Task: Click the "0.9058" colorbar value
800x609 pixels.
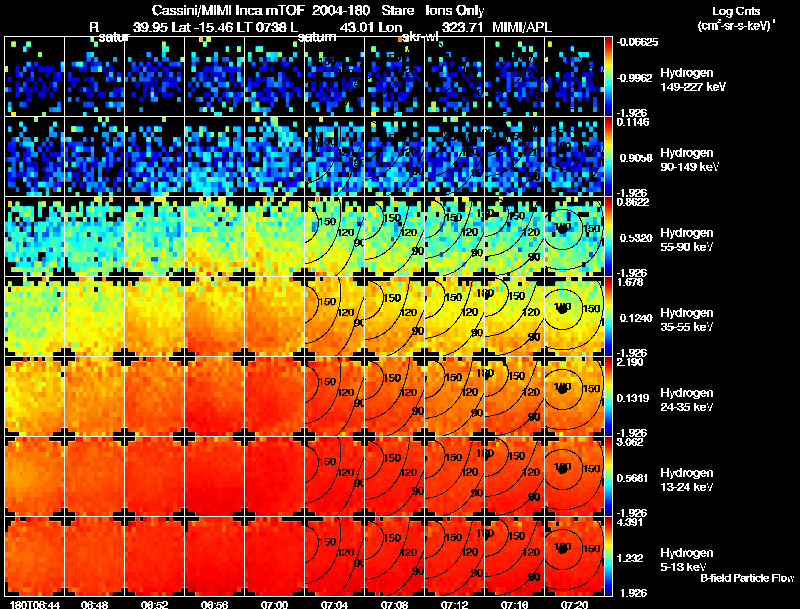Action: click(x=636, y=158)
